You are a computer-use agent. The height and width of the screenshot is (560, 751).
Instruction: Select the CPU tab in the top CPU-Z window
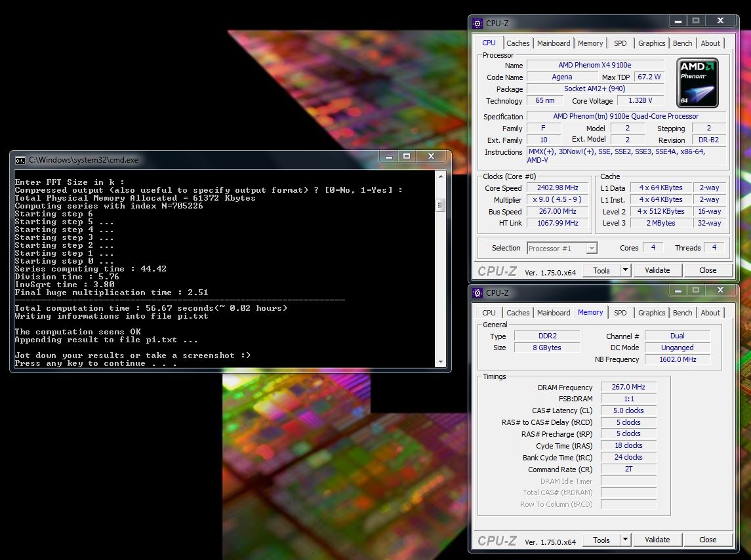pos(489,43)
